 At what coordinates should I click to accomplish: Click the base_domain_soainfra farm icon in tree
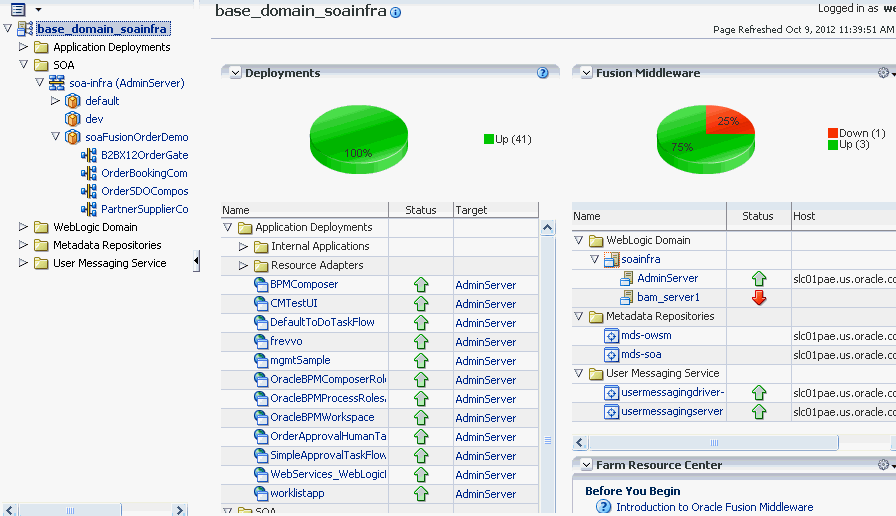(25, 29)
